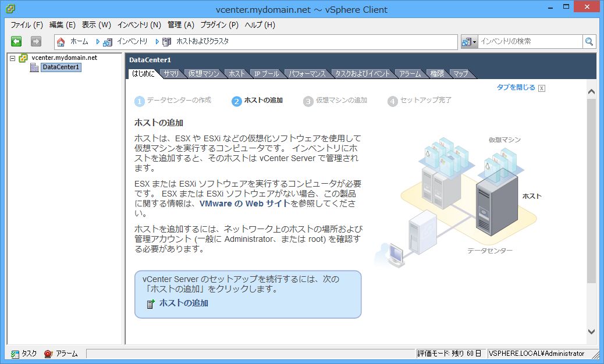The image size is (604, 364).
Task: Click the scroll down arrow of content pane
Action: click(591, 331)
